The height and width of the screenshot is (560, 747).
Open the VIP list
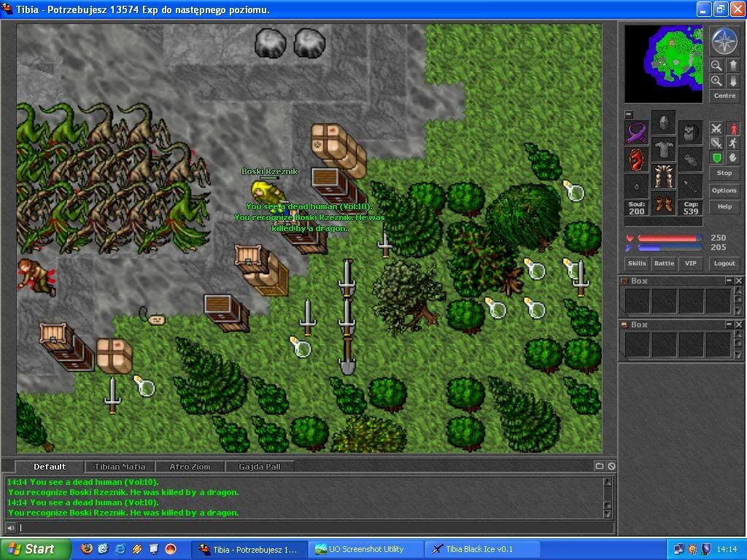[x=690, y=263]
